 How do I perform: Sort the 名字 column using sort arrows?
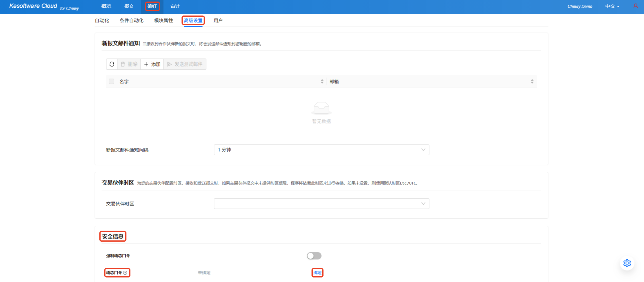tap(322, 81)
